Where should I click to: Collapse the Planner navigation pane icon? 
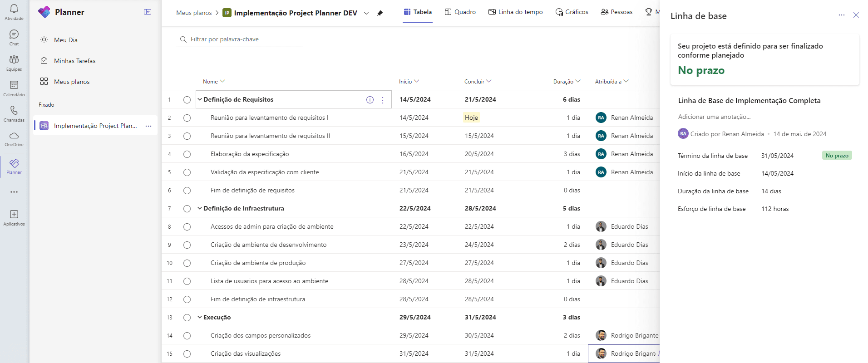point(148,12)
